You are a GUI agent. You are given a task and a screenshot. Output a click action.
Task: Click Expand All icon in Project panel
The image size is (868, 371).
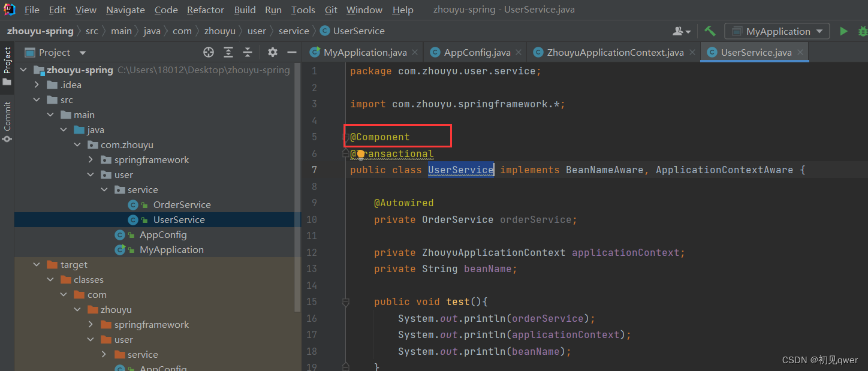[228, 52]
